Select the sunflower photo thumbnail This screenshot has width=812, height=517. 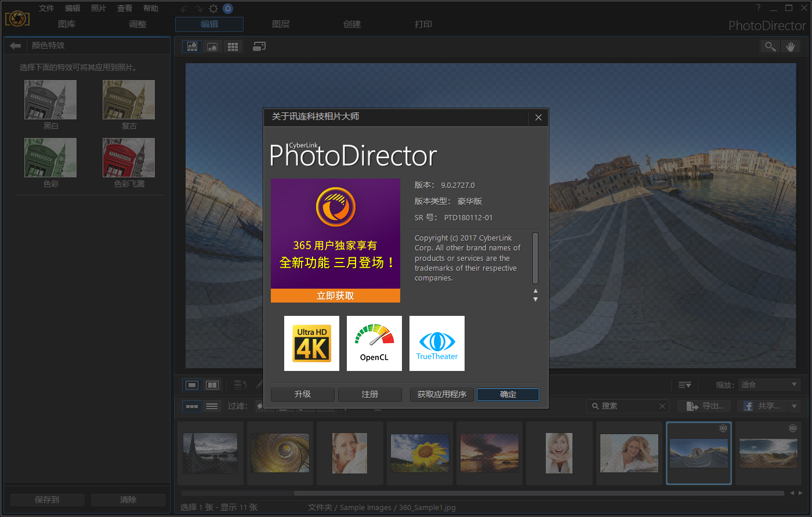pyautogui.click(x=420, y=453)
